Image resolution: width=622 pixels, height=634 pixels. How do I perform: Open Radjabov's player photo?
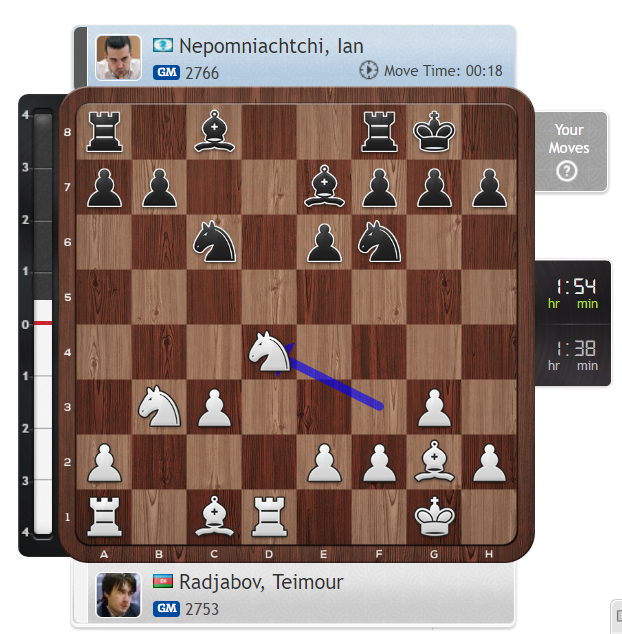[x=118, y=595]
